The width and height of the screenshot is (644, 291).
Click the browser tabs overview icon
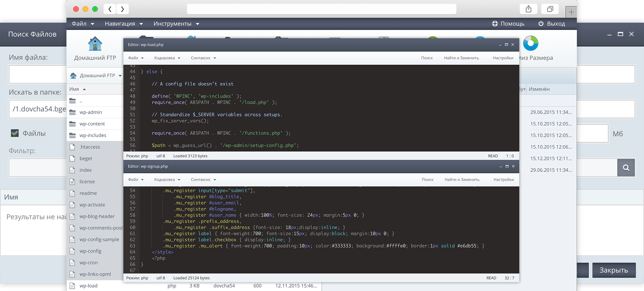click(x=550, y=9)
